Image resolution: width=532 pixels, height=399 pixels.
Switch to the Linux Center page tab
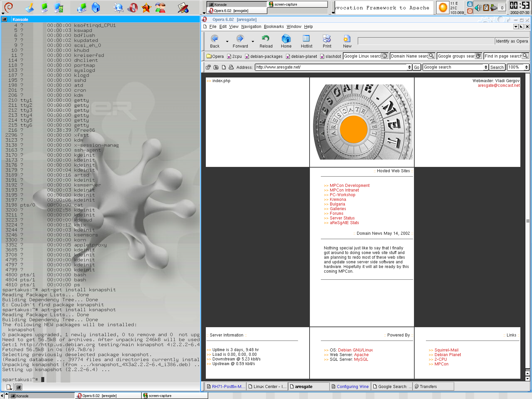point(267,386)
